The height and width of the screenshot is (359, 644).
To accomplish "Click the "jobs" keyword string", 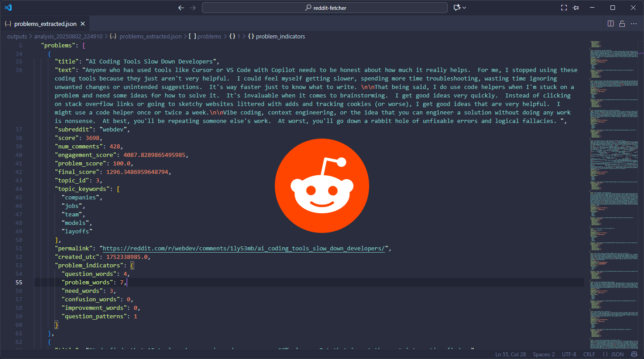I will click(72, 206).
